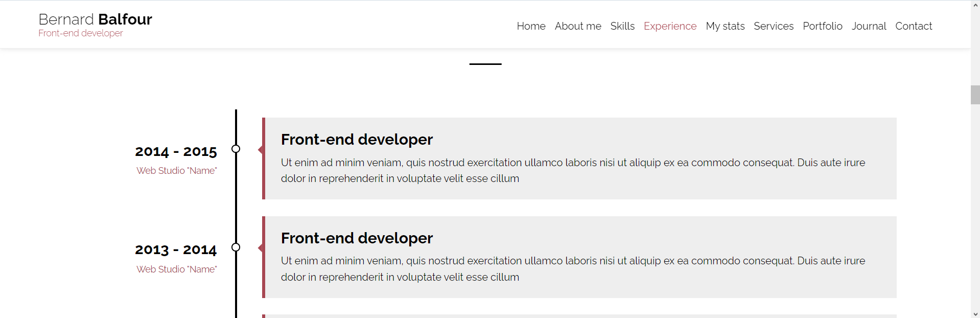Select the highlighted Experience nav item
The height and width of the screenshot is (318, 980).
click(x=670, y=26)
